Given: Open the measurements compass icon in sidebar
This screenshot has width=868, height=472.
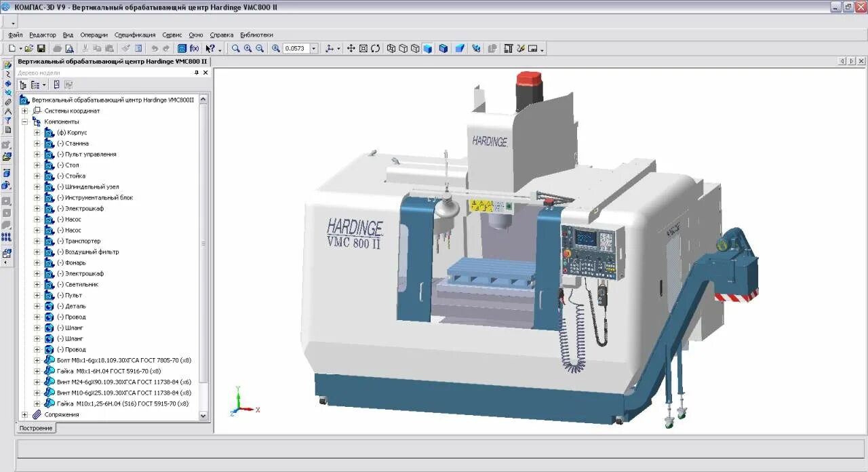Looking at the screenshot, I should [7, 111].
